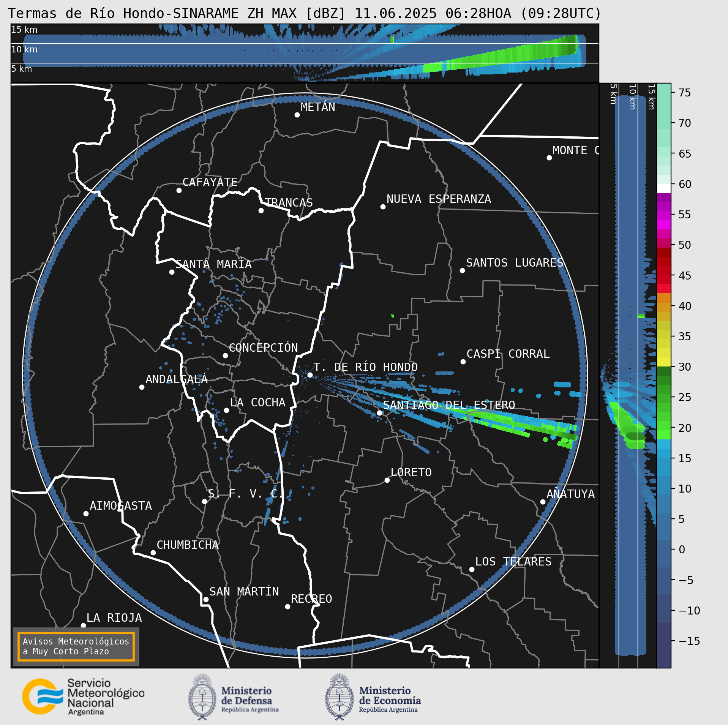Click the SANTA MARÍA marker dot
The height and width of the screenshot is (725, 728).
172,272
